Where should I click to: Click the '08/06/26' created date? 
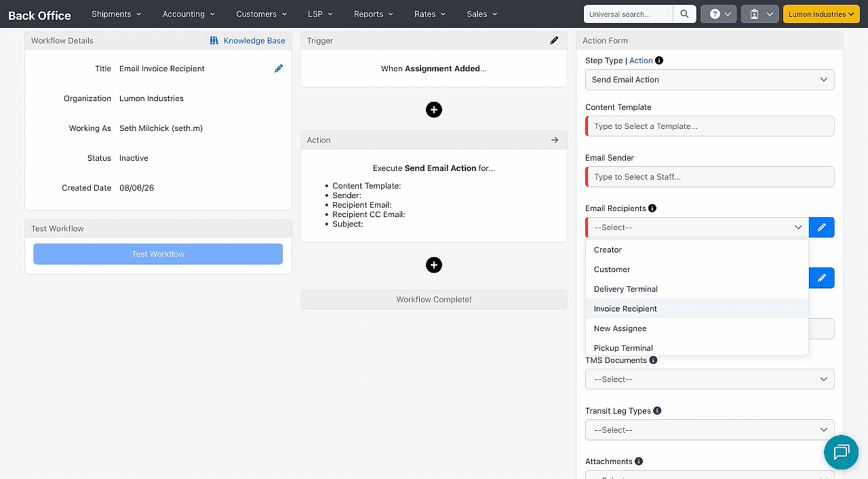(136, 188)
